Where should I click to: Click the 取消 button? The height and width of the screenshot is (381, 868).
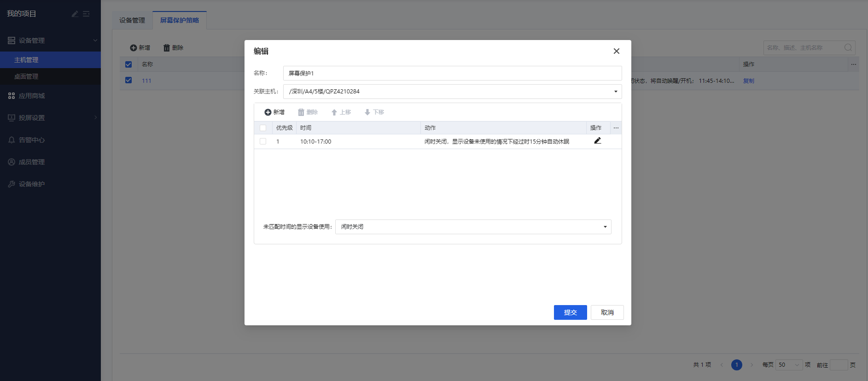pos(607,312)
